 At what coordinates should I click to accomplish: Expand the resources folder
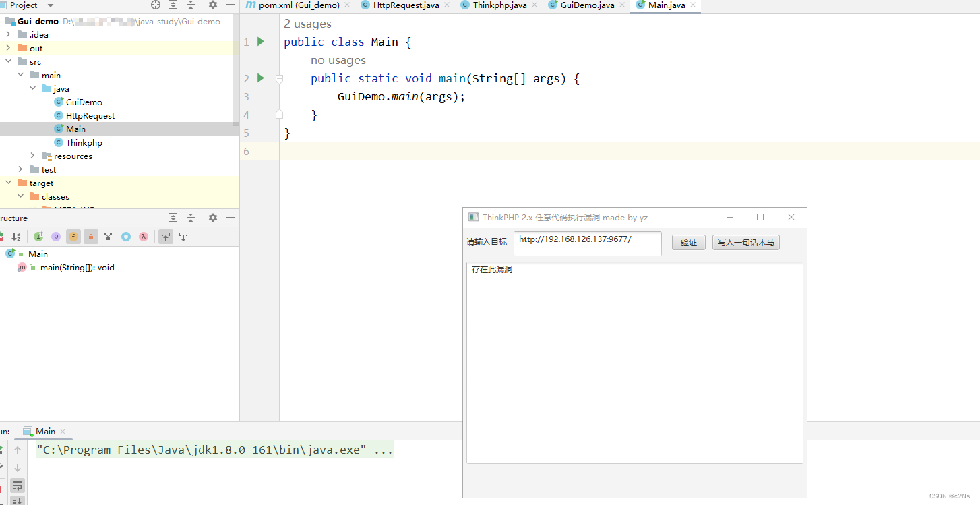(x=33, y=156)
